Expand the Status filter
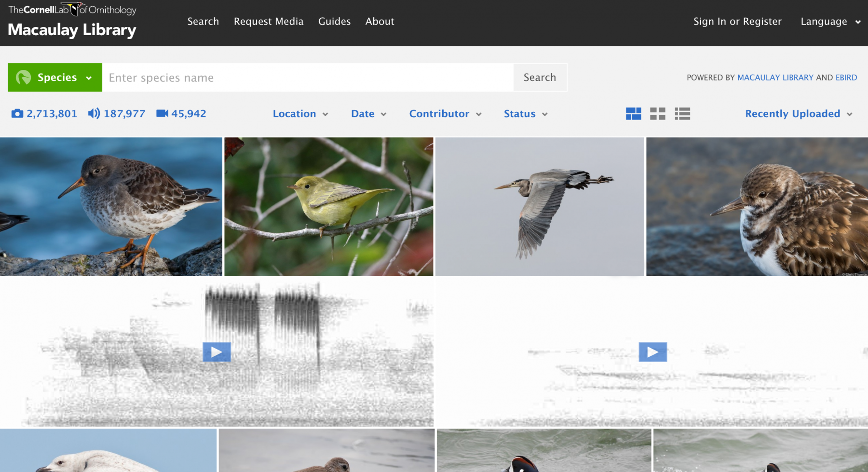This screenshot has width=868, height=472. pyautogui.click(x=526, y=114)
